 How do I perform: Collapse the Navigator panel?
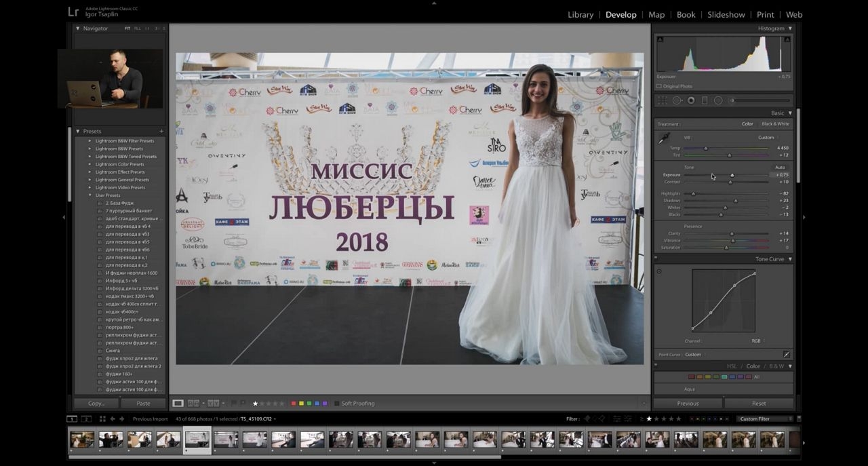[x=77, y=28]
